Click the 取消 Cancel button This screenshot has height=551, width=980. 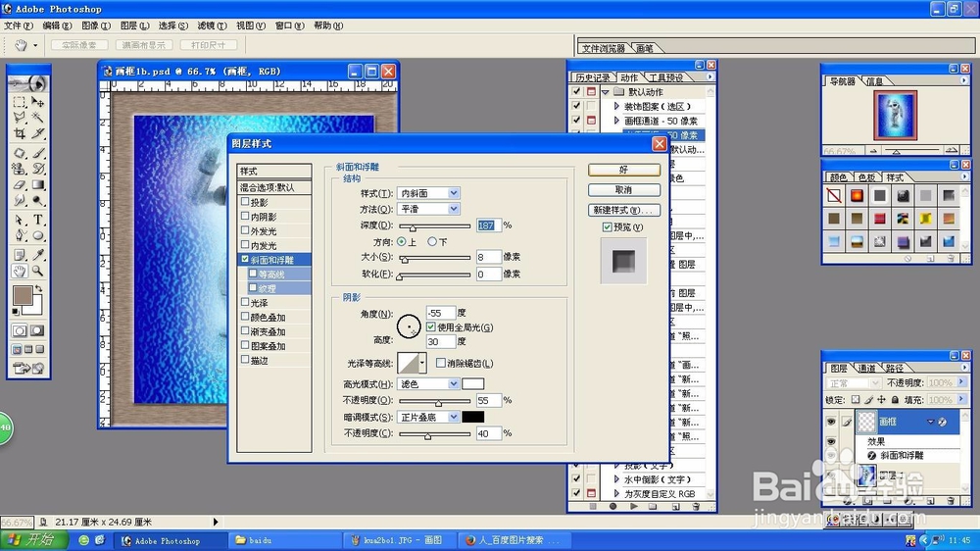pyautogui.click(x=623, y=189)
